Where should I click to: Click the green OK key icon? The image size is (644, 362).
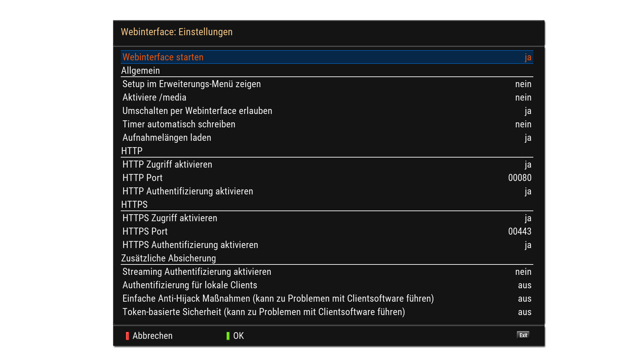(x=228, y=336)
